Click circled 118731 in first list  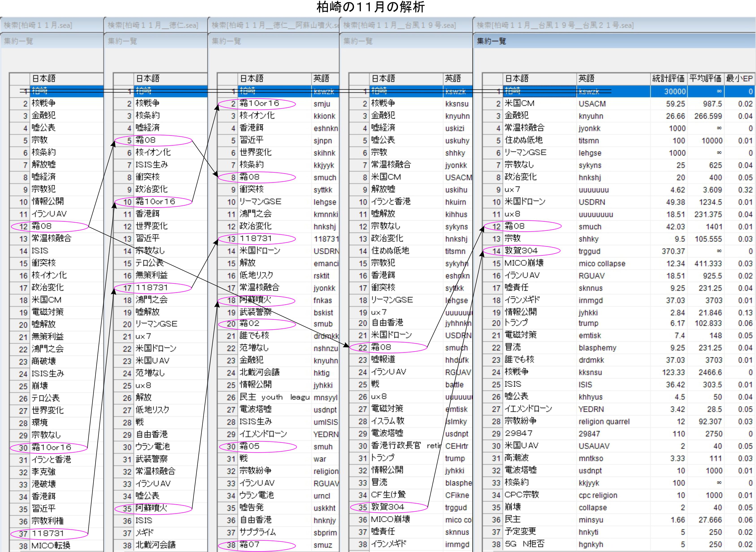48,534
